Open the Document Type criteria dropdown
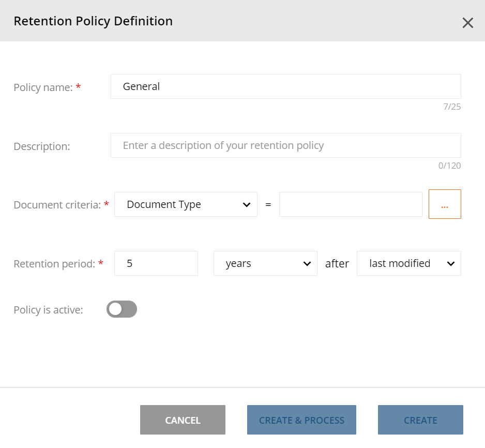 (186, 204)
